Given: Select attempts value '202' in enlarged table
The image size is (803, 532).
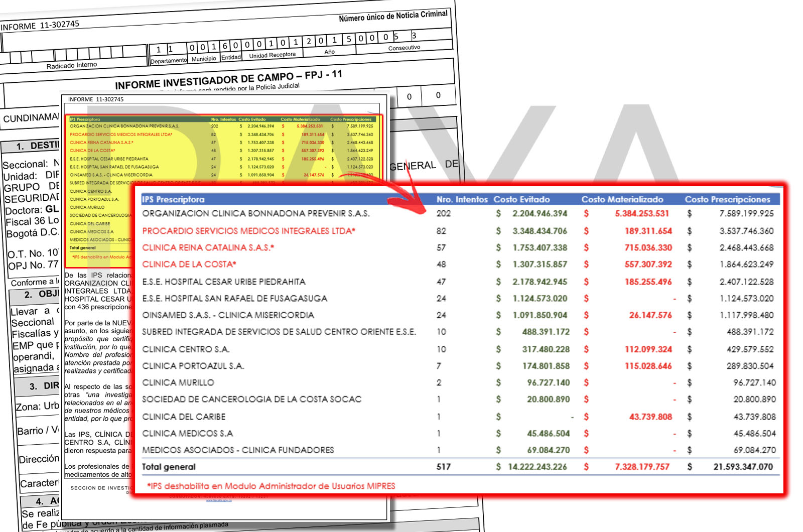Looking at the screenshot, I should pos(444,213).
